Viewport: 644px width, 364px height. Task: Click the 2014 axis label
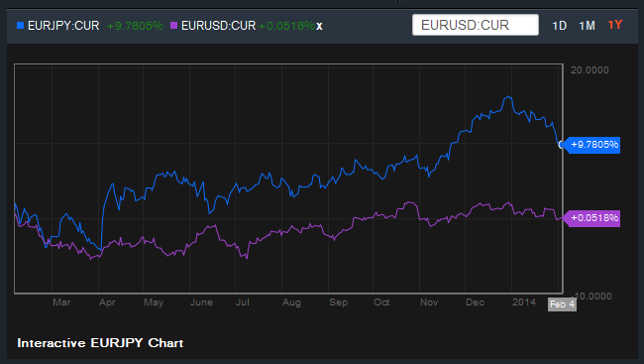coord(524,303)
